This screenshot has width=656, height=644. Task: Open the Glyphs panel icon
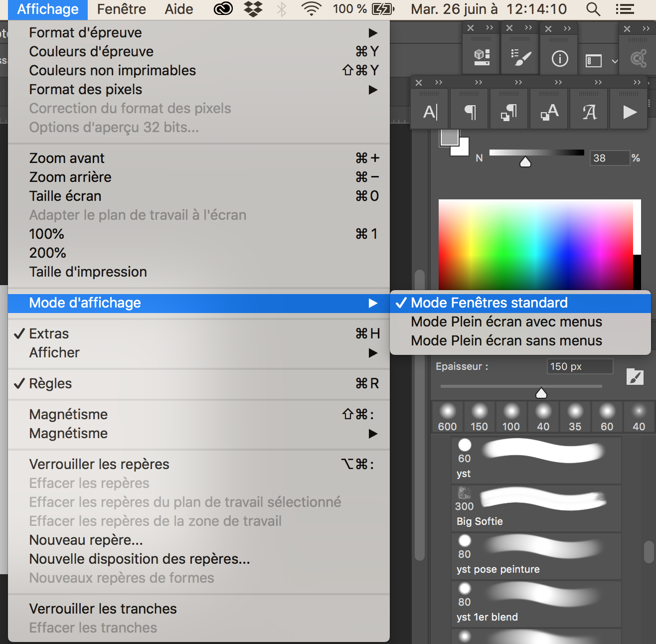tap(589, 112)
